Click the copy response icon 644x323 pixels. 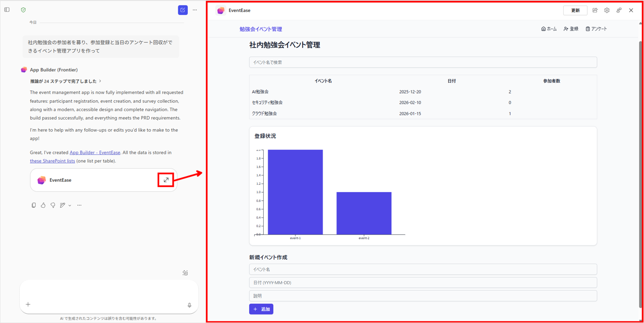click(x=34, y=205)
